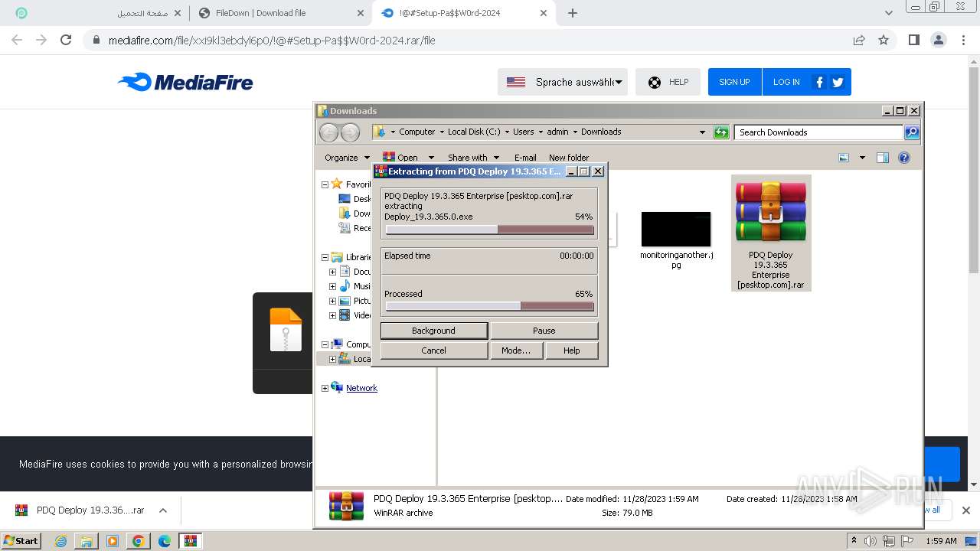980x551 pixels.
Task: Click the Explorer Back navigation arrow
Action: [x=328, y=132]
